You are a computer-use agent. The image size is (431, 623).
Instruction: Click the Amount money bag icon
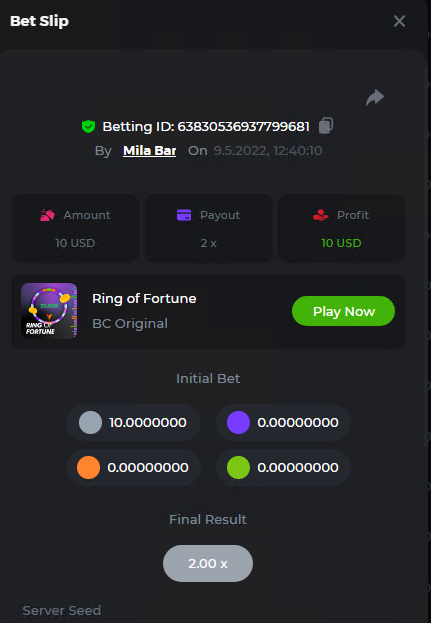pyautogui.click(x=47, y=215)
